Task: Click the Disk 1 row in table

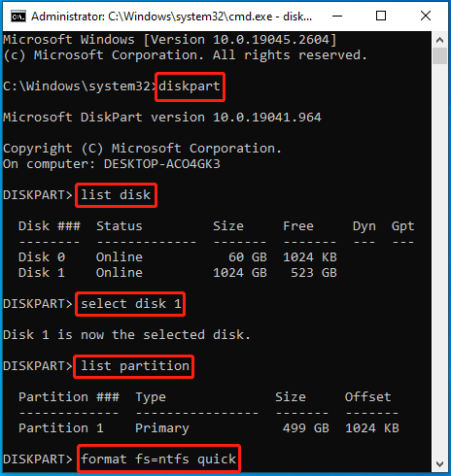Action: 178,273
